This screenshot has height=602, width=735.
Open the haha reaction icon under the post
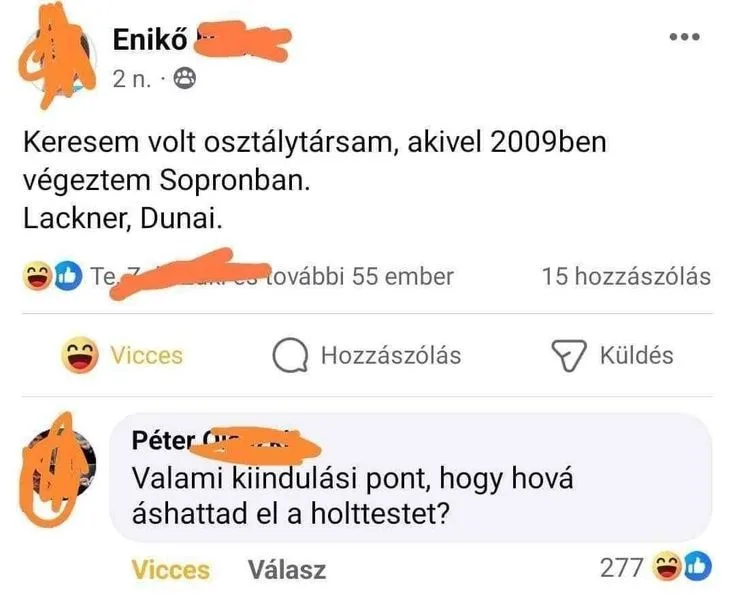37,276
